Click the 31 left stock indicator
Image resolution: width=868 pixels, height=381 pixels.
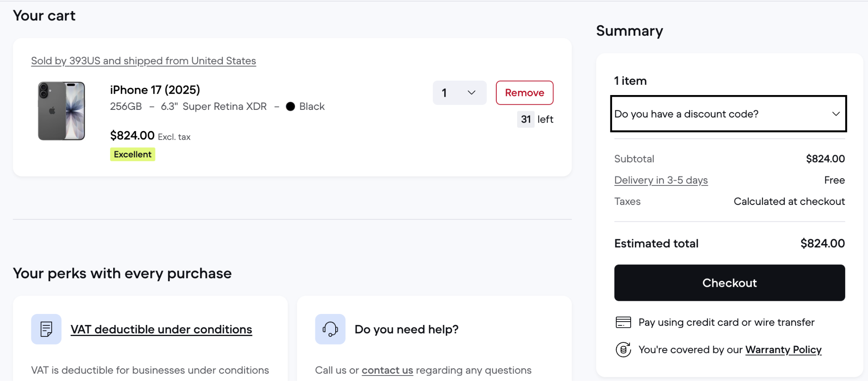coord(535,119)
